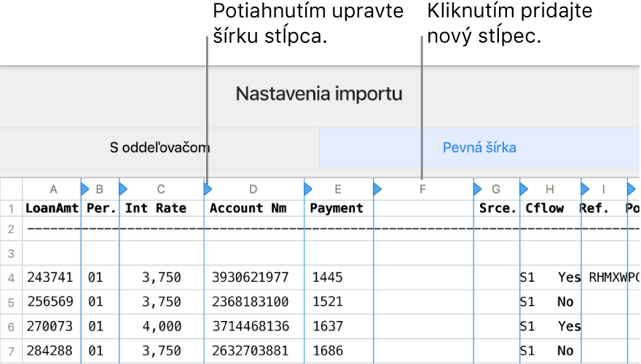Click the blue marker between columns E and F
Viewport: 641px width, 364px height.
377,189
